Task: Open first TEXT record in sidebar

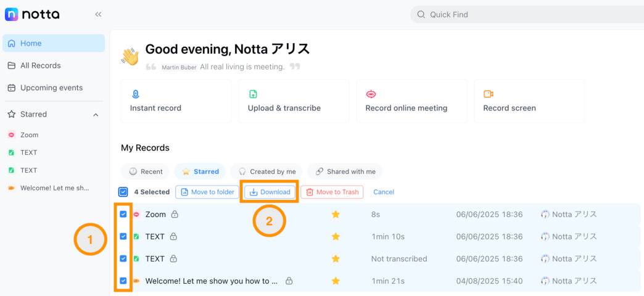Action: 29,152
